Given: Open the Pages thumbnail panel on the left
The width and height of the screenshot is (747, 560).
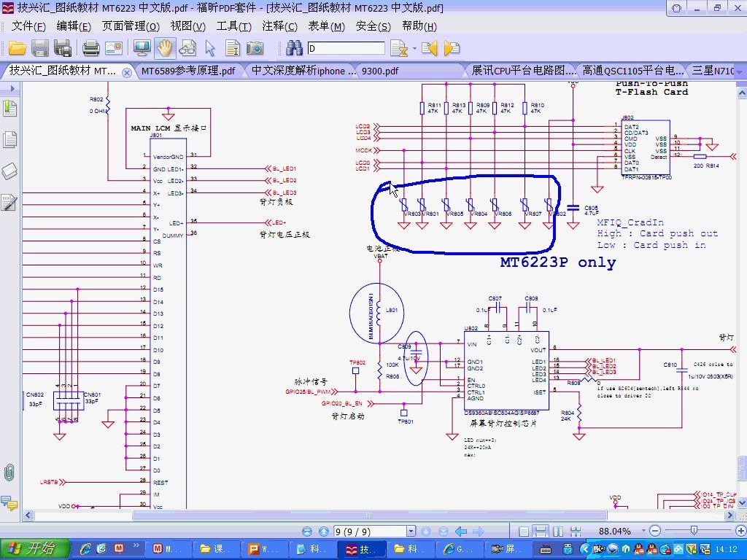Looking at the screenshot, I should (9, 139).
